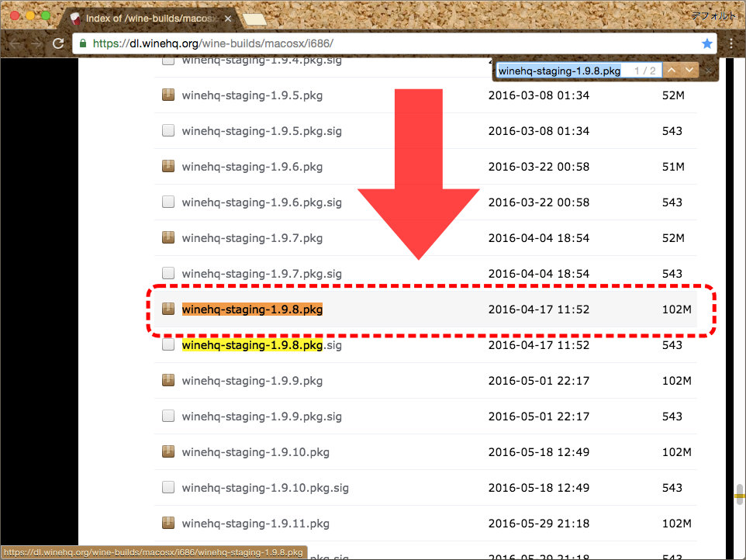
Task: Click package icon for winehq-staging-1.9.5.pkg
Action: (168, 95)
